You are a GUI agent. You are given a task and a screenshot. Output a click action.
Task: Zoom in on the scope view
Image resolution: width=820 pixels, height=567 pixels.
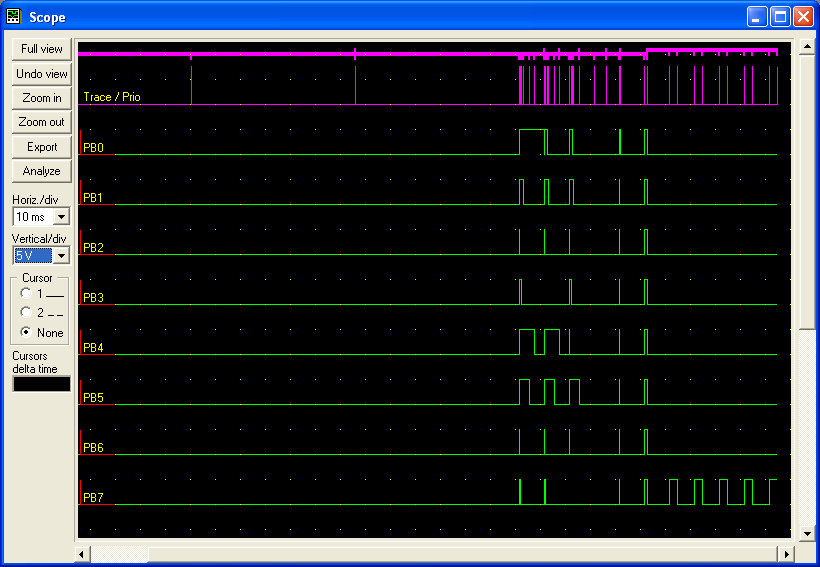pos(41,98)
